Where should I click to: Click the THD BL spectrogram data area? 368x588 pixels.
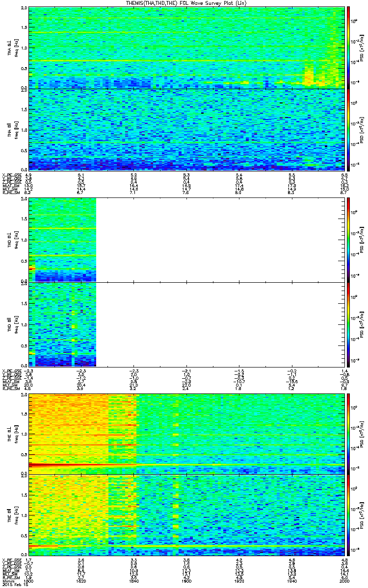(x=62, y=240)
